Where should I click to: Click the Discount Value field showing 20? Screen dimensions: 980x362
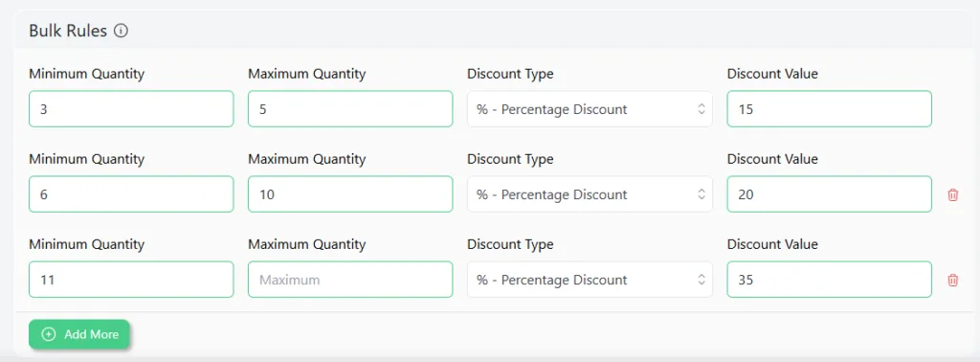tap(830, 193)
